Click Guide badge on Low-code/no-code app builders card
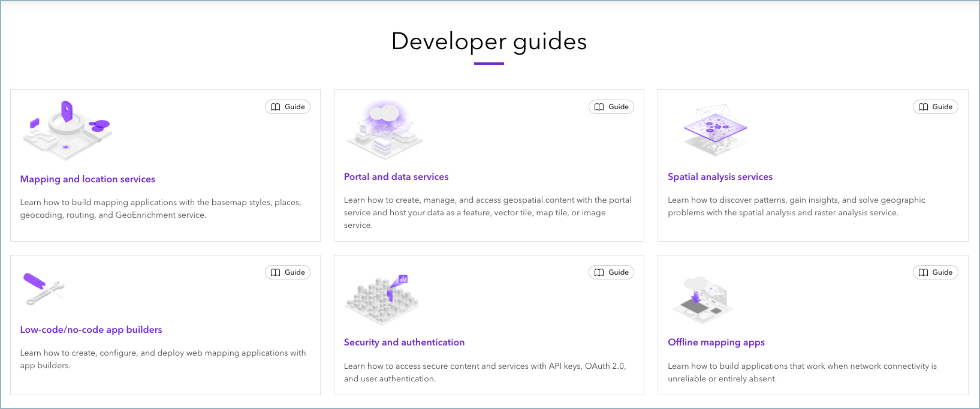This screenshot has height=409, width=980. point(288,272)
